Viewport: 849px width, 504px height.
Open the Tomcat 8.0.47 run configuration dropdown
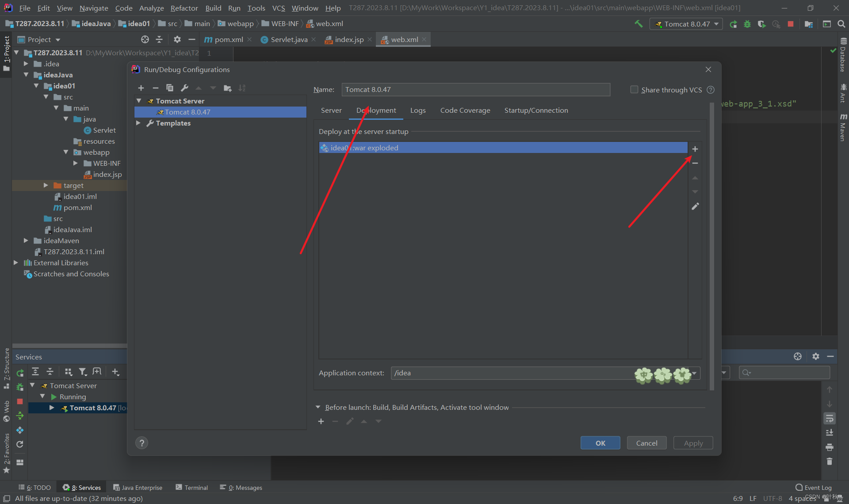tap(686, 24)
